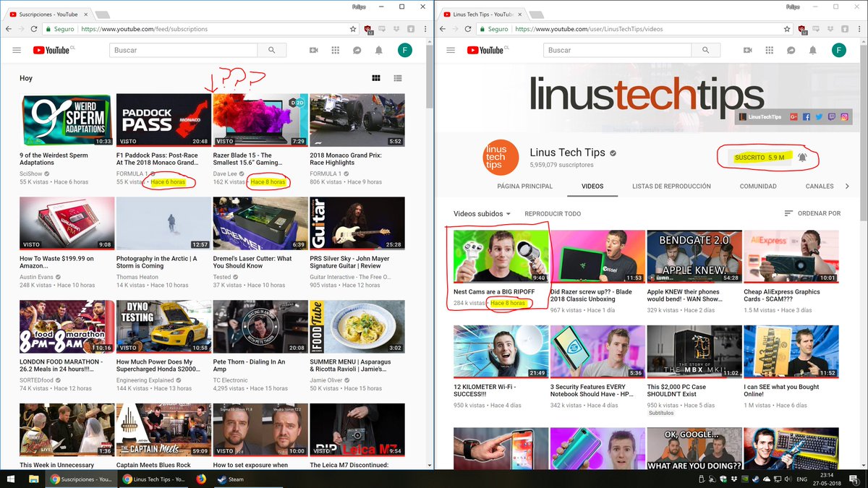
Task: Select CANALES tab
Action: [820, 186]
